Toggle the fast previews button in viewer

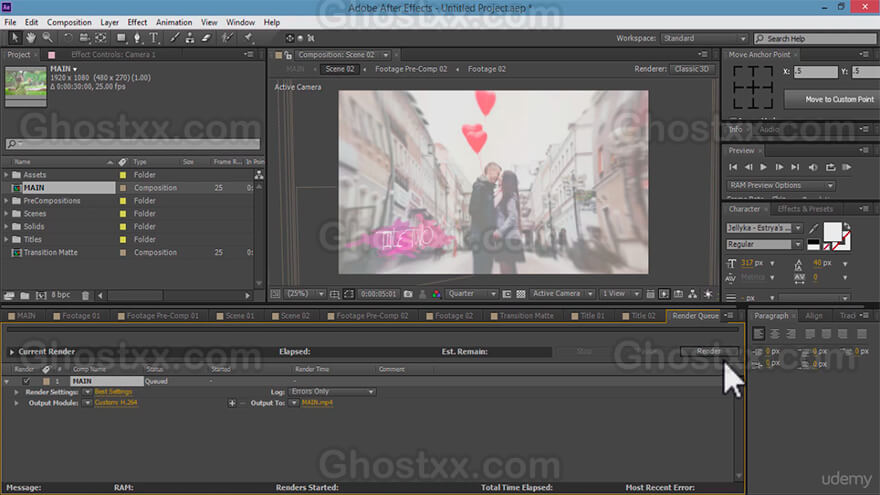coord(664,294)
